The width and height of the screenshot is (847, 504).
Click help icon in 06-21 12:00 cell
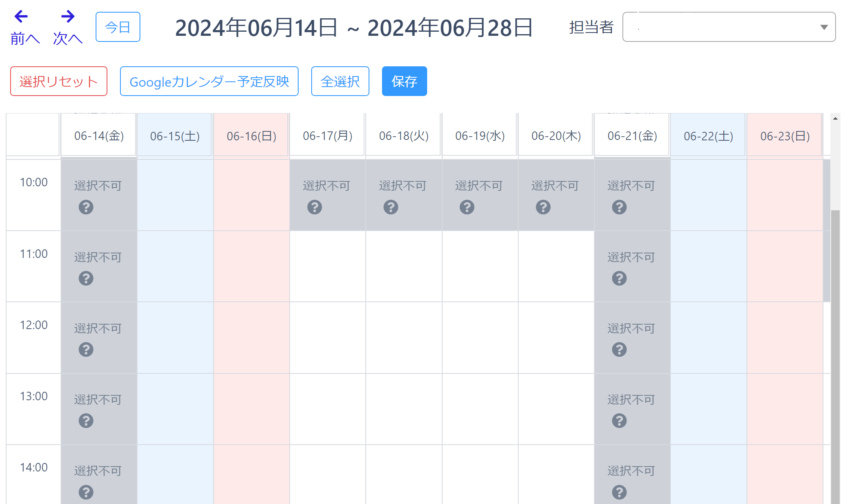tap(619, 349)
